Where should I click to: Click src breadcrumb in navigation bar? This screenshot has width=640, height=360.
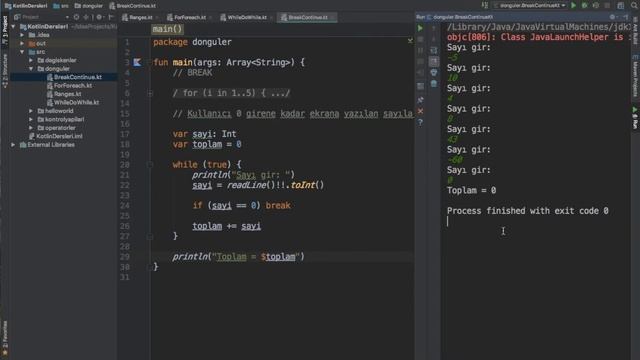[61, 6]
